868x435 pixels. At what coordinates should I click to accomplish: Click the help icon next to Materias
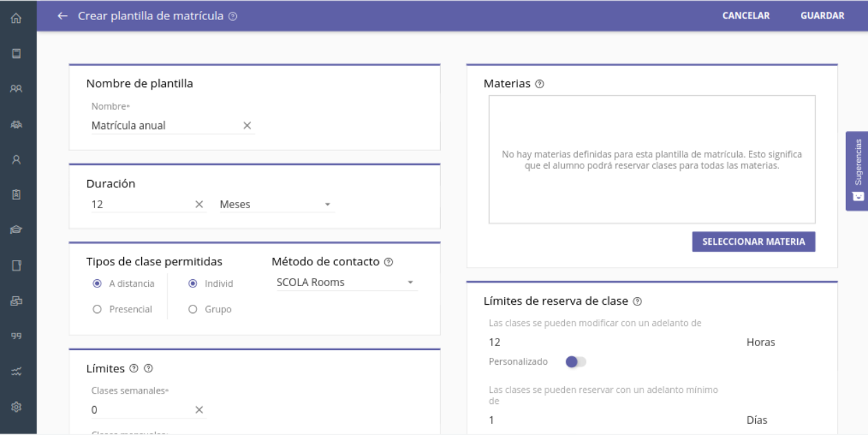pos(539,84)
